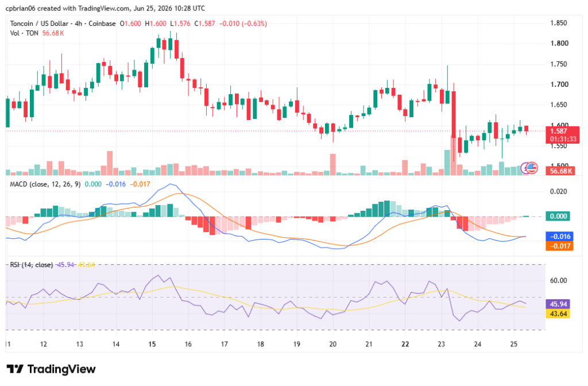Viewport: 588px width, 386px height.
Task: Click the date '22' on time axis
Action: point(405,345)
